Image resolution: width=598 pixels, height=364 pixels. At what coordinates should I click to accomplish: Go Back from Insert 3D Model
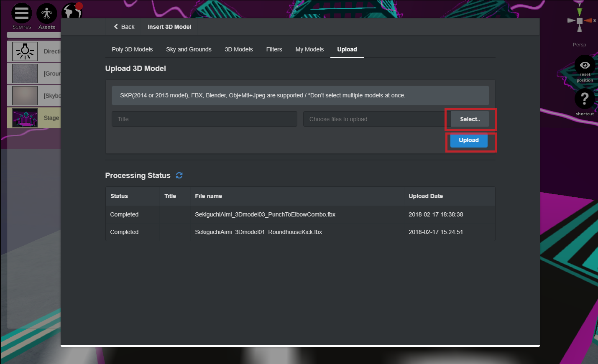click(124, 27)
